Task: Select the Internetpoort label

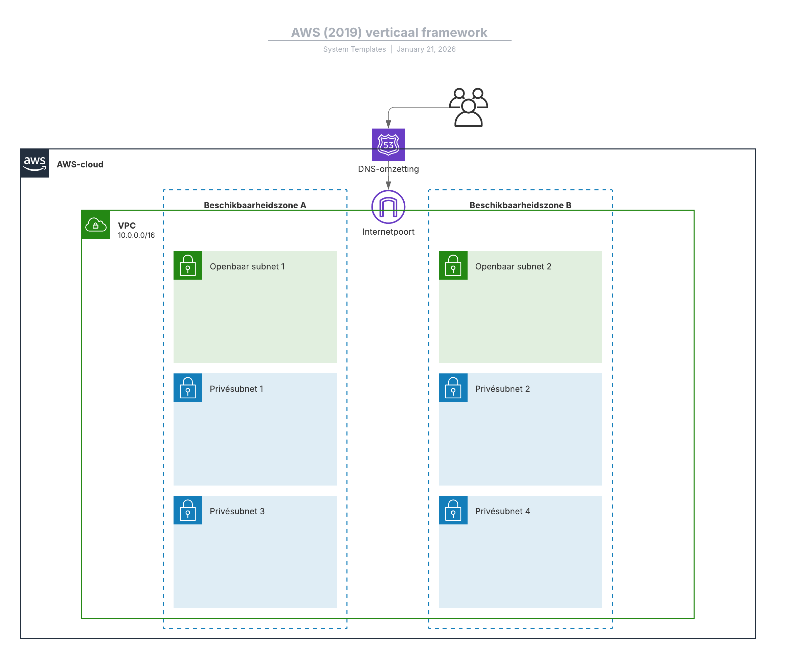Action: pyautogui.click(x=388, y=232)
